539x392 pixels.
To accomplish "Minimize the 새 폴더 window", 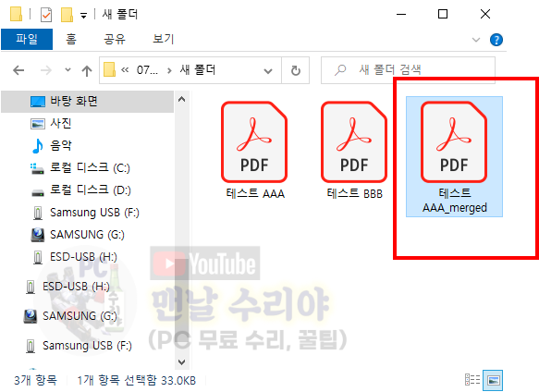I will [x=401, y=15].
